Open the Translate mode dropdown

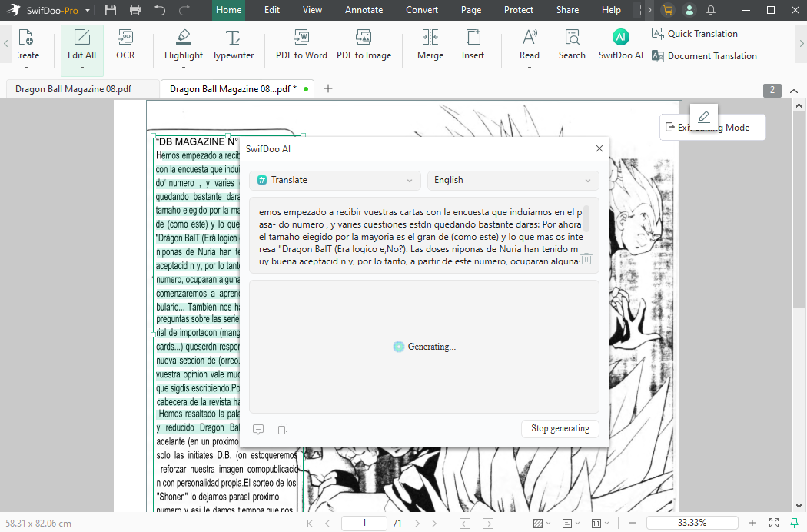[334, 180]
